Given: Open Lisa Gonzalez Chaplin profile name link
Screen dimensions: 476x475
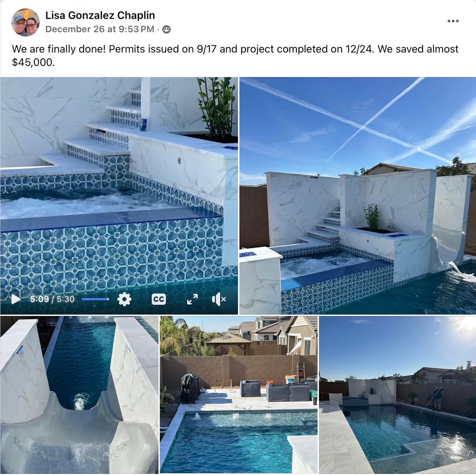Looking at the screenshot, I should (x=100, y=15).
